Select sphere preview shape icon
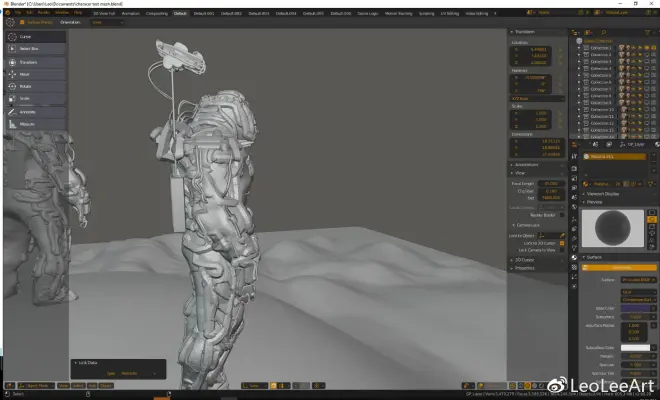This screenshot has width=660, height=400. coord(652,219)
